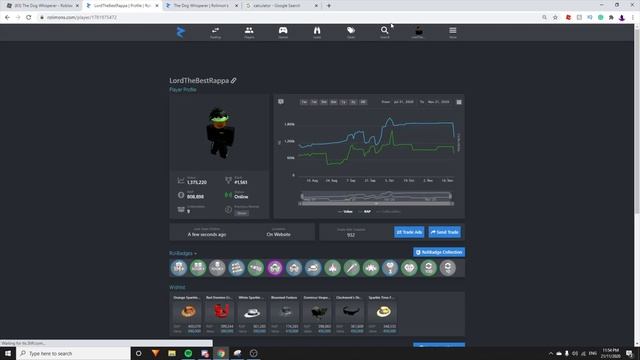Screen dimensions: 640x360
Task: Open the Bluesteel Fedora wishlist item
Action: click(284, 314)
